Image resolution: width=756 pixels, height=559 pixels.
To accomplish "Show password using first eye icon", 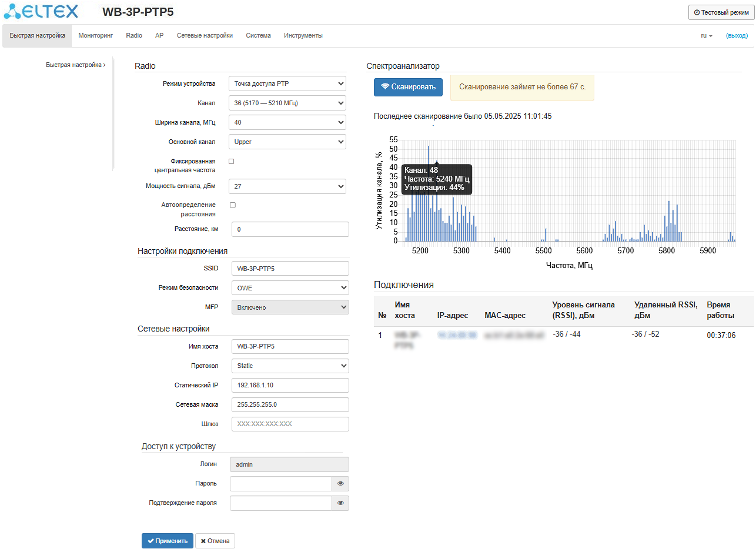I will tap(340, 484).
